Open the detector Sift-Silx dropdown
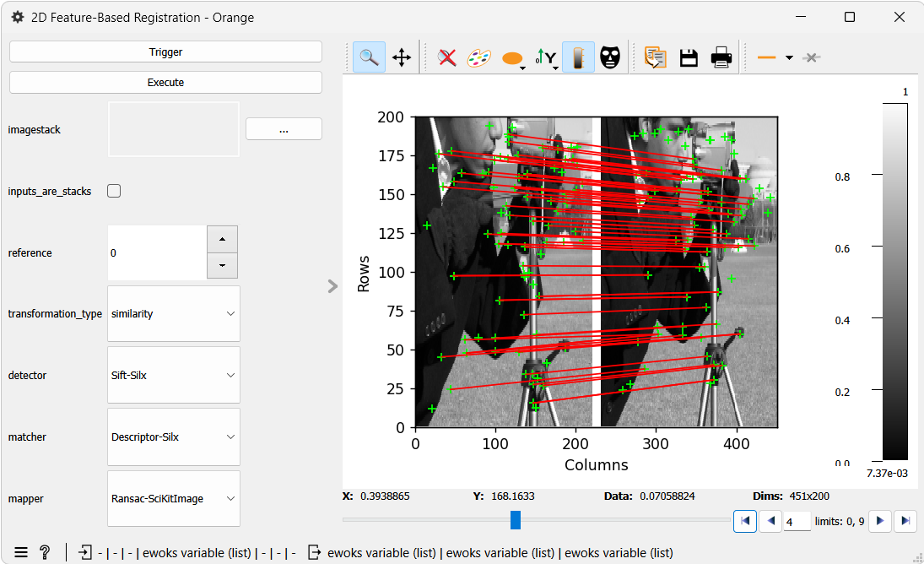 pyautogui.click(x=174, y=375)
